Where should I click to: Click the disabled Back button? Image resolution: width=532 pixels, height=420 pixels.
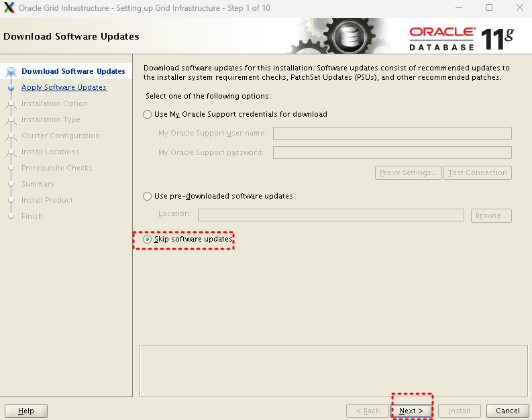pyautogui.click(x=368, y=411)
